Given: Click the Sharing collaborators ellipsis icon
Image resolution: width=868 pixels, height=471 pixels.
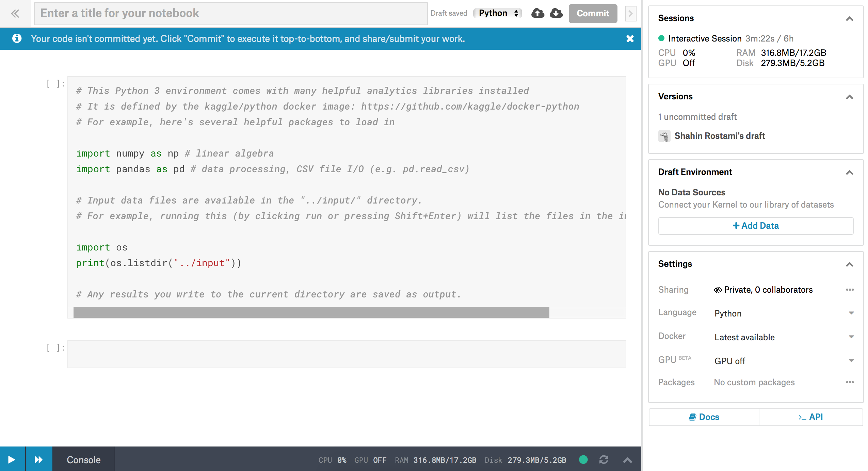Looking at the screenshot, I should tap(851, 289).
